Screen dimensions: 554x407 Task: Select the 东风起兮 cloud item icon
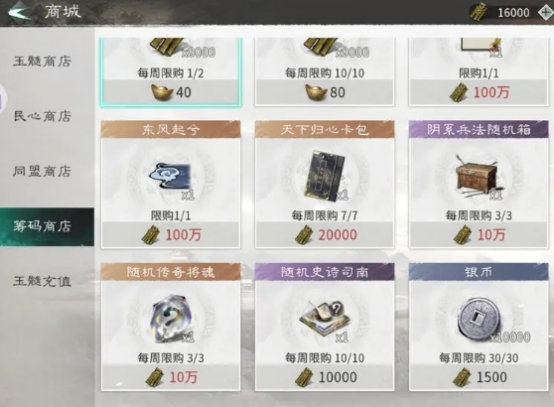pos(171,177)
